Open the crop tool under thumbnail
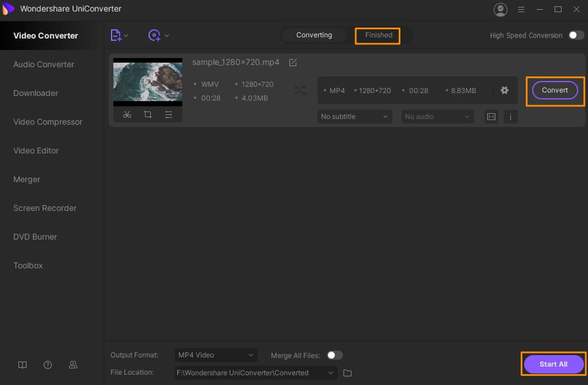 pyautogui.click(x=148, y=114)
